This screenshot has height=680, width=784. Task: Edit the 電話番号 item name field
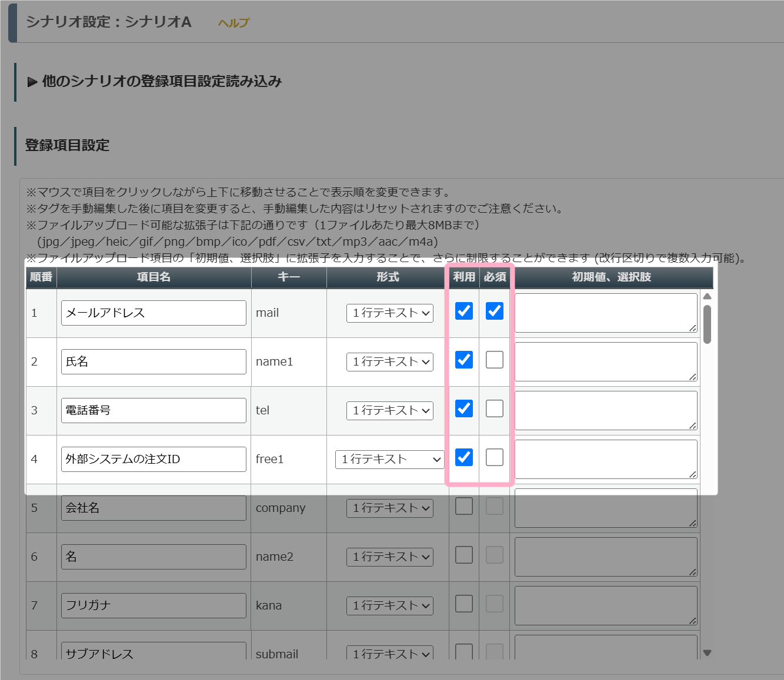tap(154, 410)
